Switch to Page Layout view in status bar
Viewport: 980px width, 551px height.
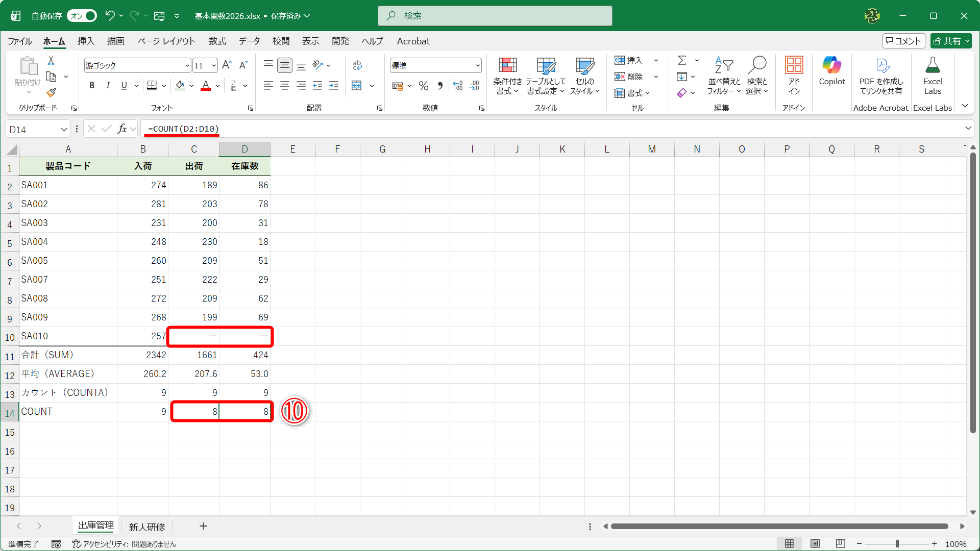click(x=815, y=544)
